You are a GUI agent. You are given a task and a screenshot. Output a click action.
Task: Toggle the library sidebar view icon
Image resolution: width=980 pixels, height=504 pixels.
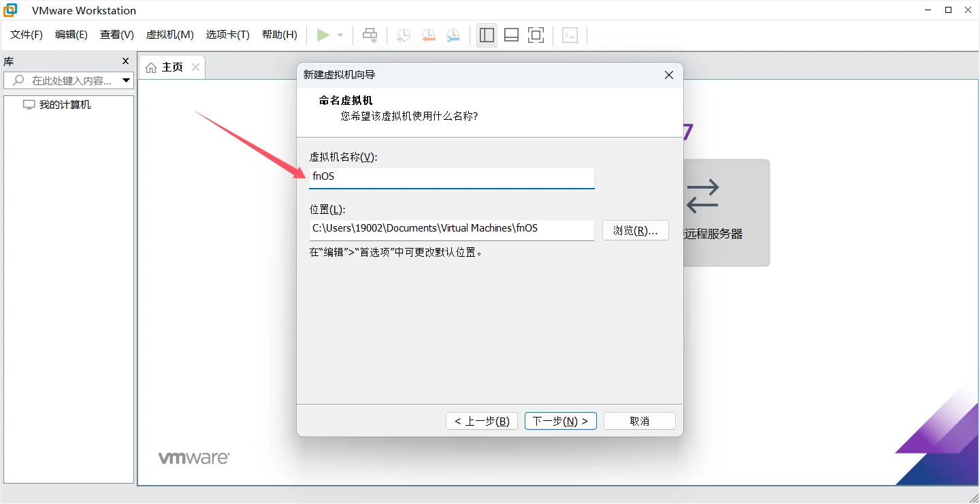coord(487,35)
